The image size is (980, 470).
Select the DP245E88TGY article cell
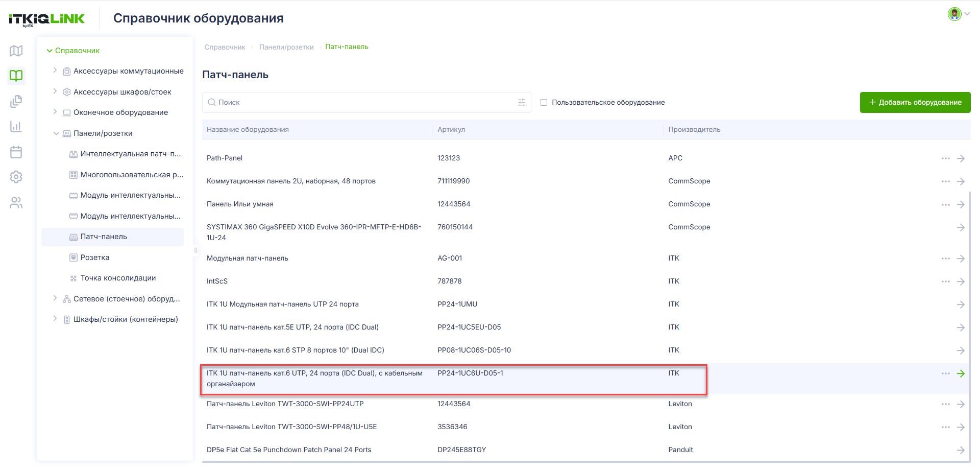(x=461, y=450)
